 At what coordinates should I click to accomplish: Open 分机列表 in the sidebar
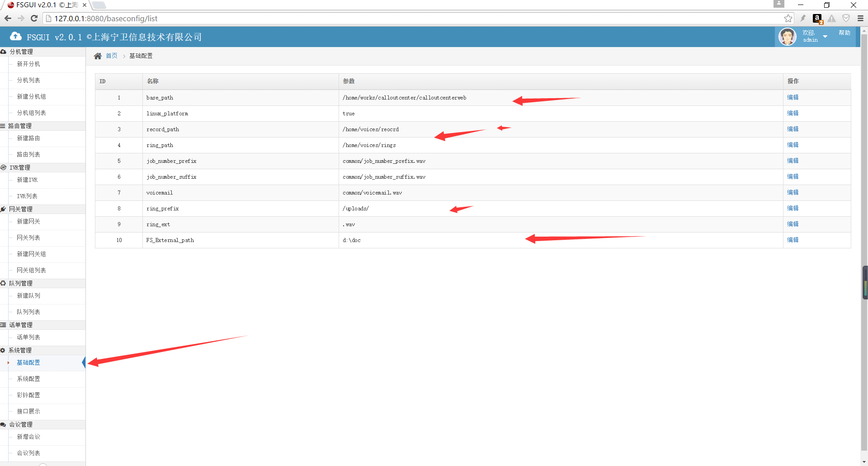28,80
